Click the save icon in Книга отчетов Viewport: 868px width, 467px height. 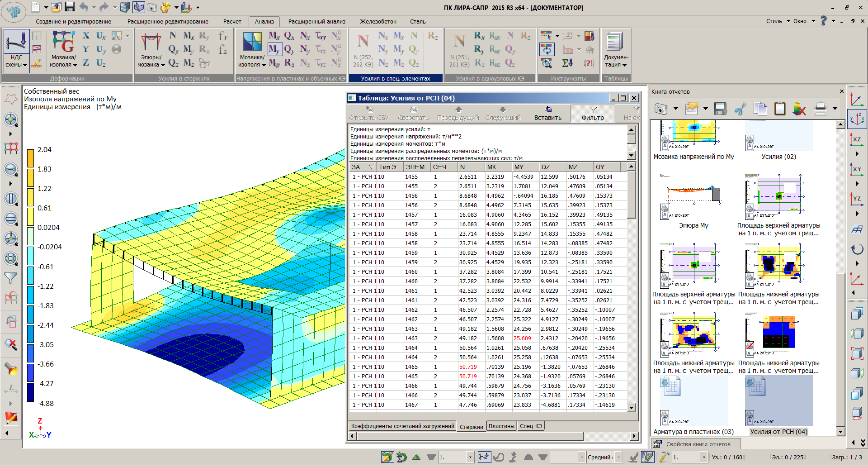(x=720, y=109)
